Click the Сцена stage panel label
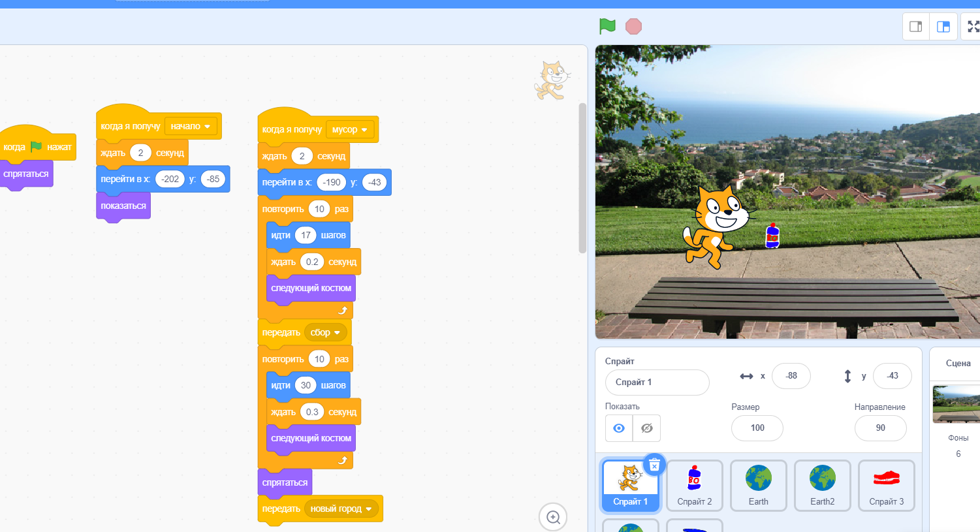The width and height of the screenshot is (980, 532). (x=958, y=364)
